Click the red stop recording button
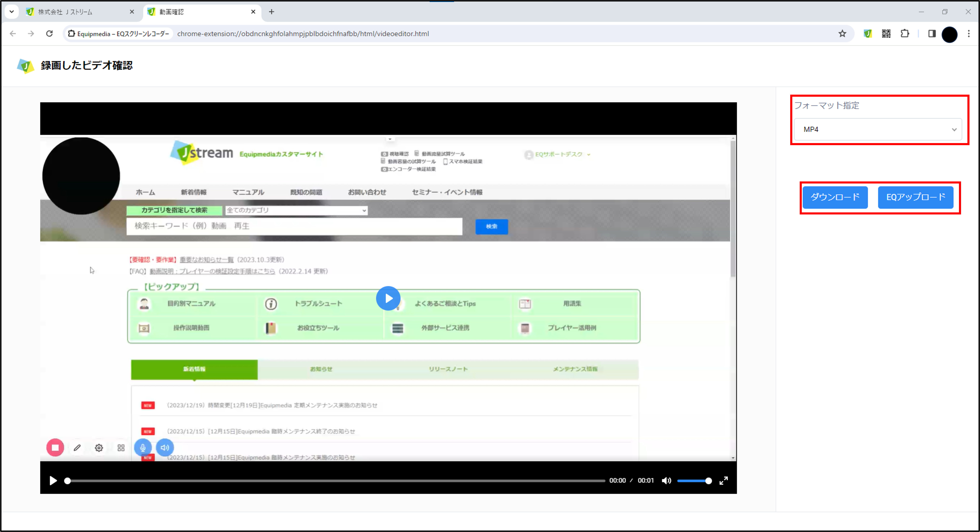 (x=55, y=448)
